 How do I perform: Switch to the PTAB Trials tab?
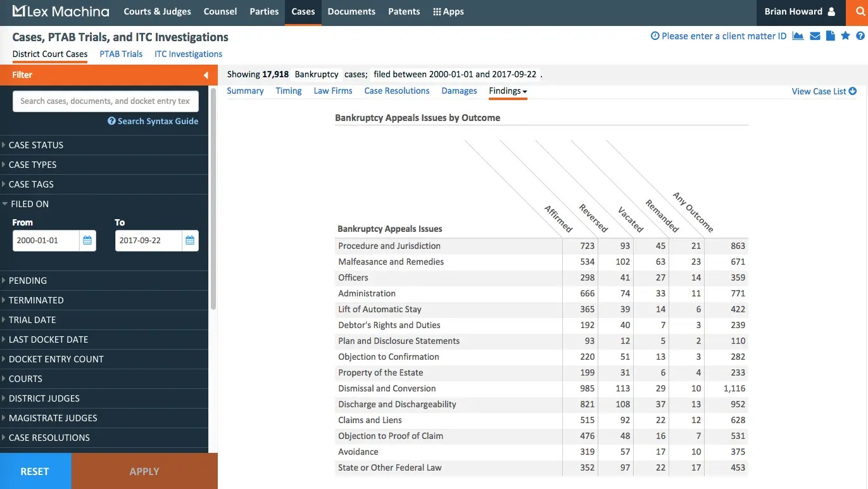(x=120, y=54)
